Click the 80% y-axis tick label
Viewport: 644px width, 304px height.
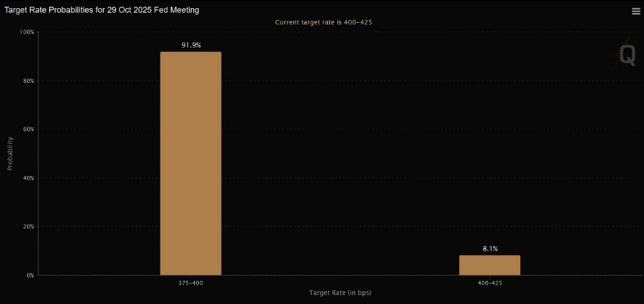pyautogui.click(x=28, y=81)
